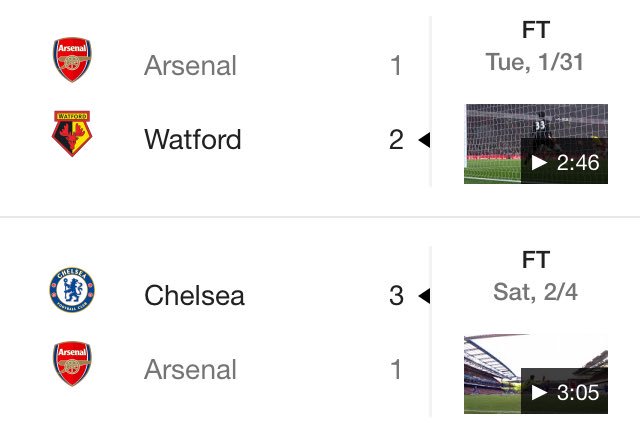Image resolution: width=640 pixels, height=433 pixels.
Task: Play the 2:46 highlights video
Action: tap(564, 162)
